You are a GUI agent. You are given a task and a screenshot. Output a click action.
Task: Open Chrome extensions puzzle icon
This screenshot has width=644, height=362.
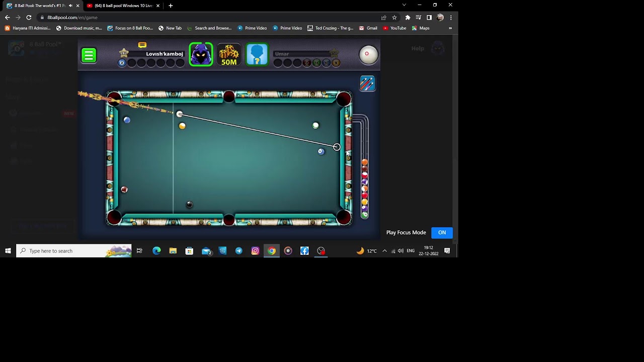408,17
